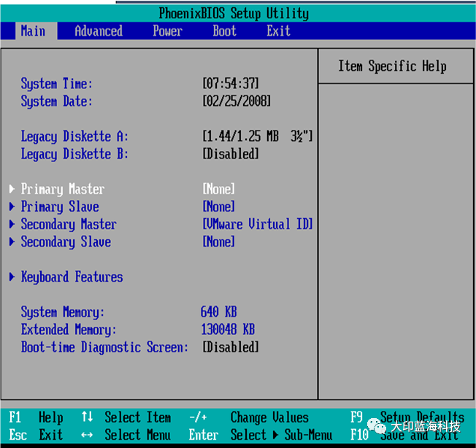
Task: Click the System Memory label
Action: coord(63,312)
